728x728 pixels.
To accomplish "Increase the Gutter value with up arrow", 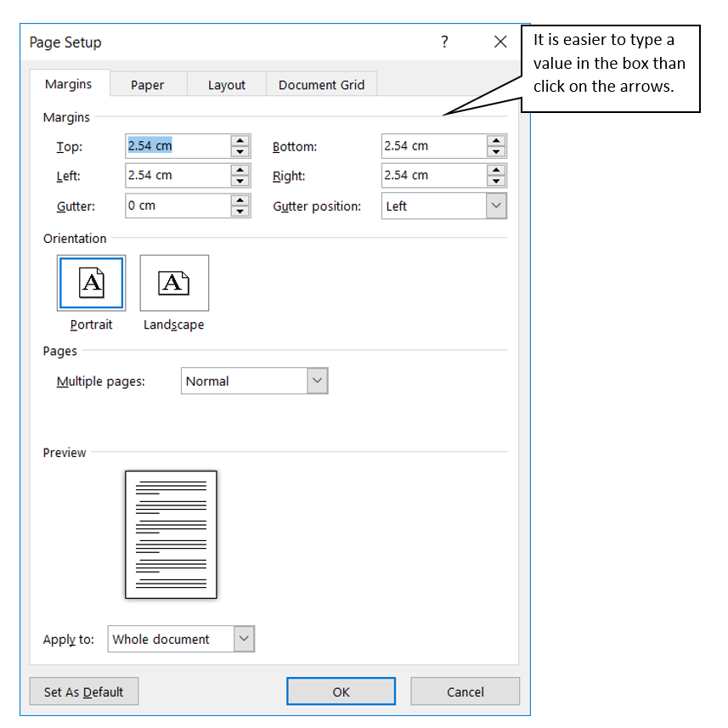I will click(240, 200).
